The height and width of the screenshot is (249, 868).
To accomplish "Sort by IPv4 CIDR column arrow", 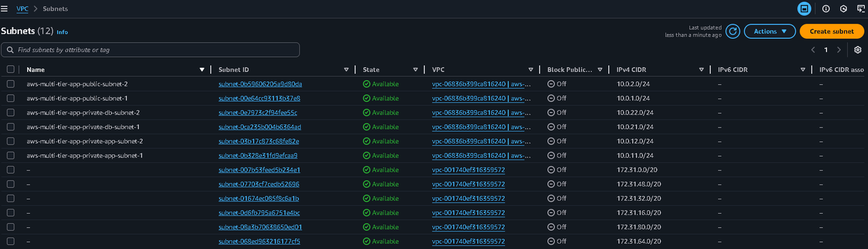I will point(701,70).
